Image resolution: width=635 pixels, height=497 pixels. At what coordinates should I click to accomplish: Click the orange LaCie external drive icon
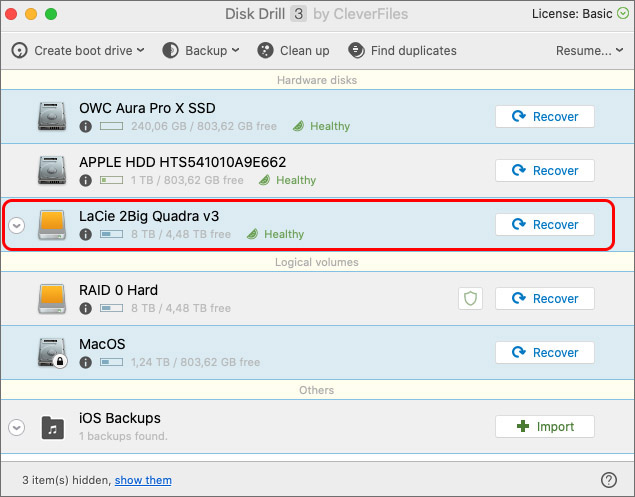pos(52,225)
